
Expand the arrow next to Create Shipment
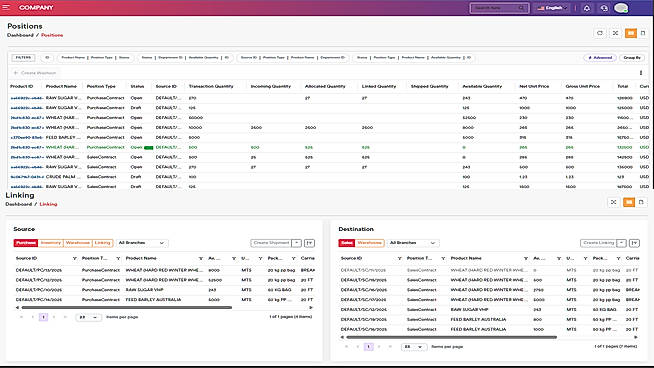[296, 243]
